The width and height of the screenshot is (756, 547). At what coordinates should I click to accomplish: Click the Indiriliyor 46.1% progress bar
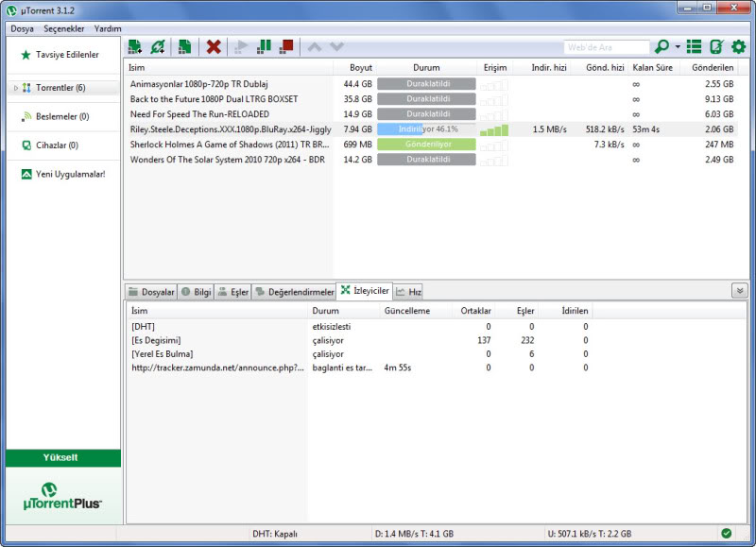point(426,129)
